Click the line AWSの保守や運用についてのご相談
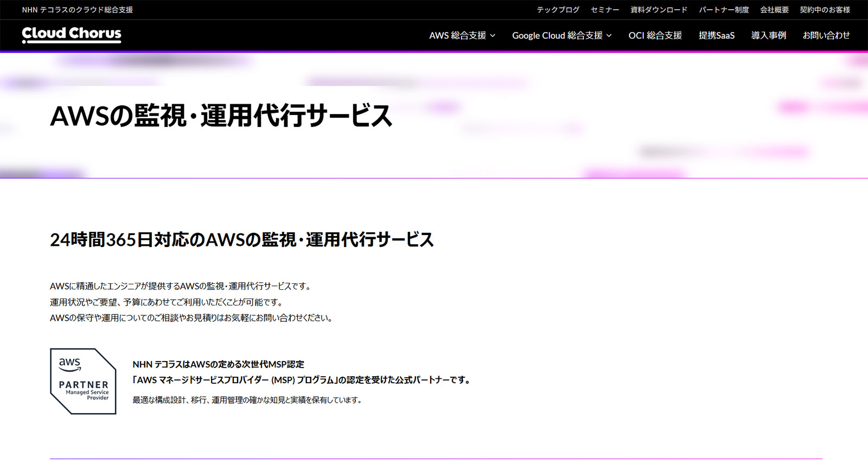868x463 pixels. click(x=192, y=318)
